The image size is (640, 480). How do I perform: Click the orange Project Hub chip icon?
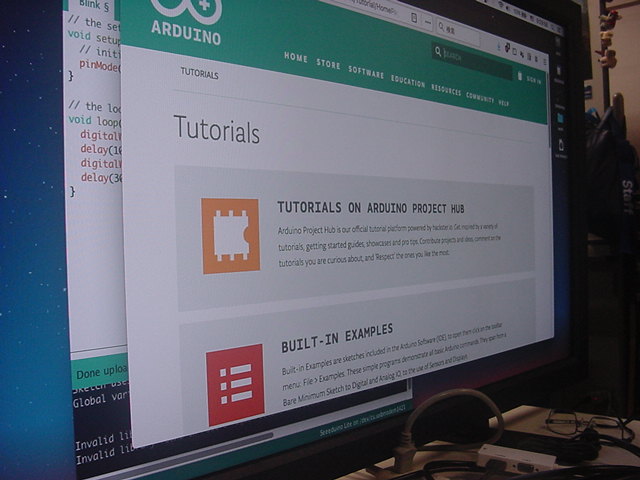[231, 236]
